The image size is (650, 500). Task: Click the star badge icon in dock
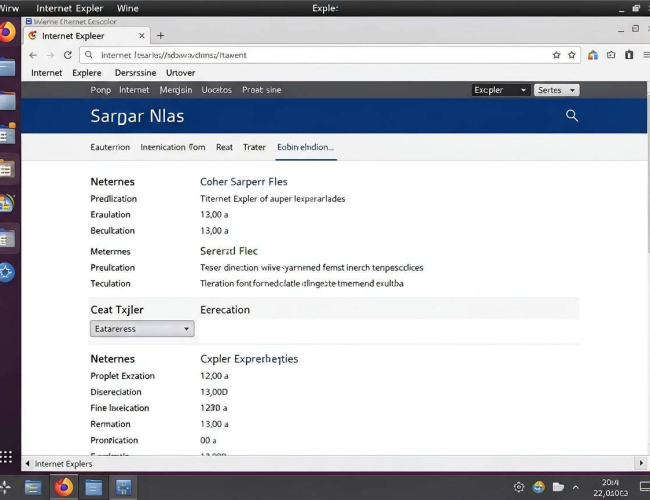(6, 272)
